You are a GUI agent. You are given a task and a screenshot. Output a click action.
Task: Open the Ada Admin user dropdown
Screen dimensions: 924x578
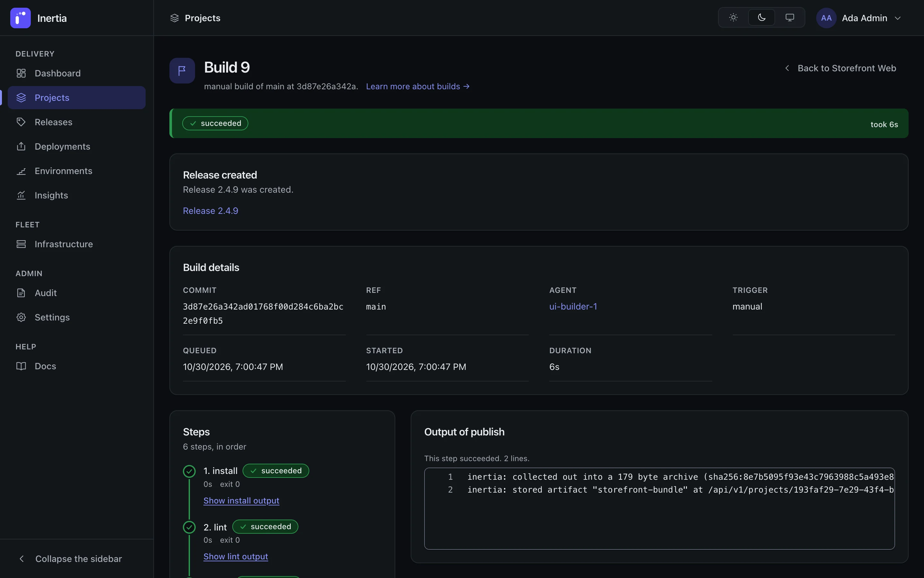[859, 18]
